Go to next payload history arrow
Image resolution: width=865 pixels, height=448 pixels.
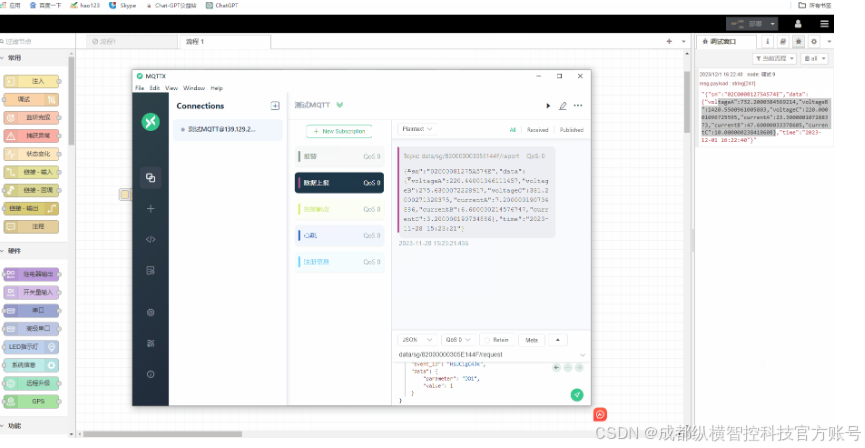click(579, 367)
